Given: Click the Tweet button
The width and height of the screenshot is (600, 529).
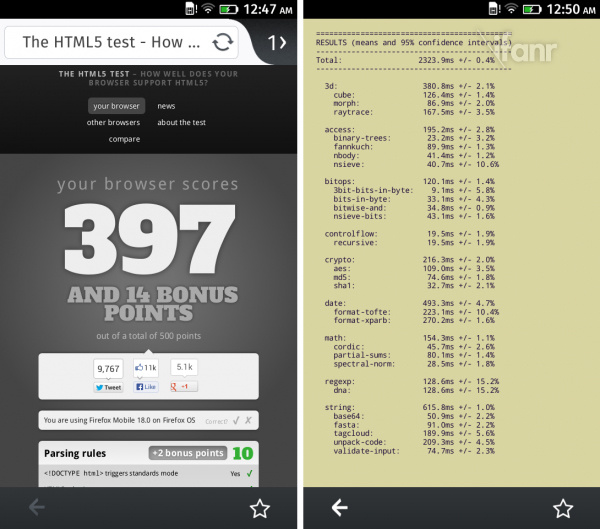Looking at the screenshot, I should coord(108,387).
